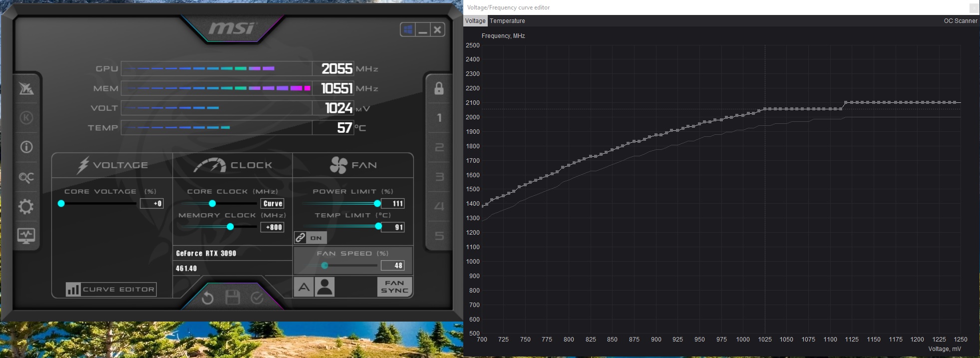Click the GeForce RTX 3090 GPU name
Viewport: 980px width, 358px height.
[206, 253]
